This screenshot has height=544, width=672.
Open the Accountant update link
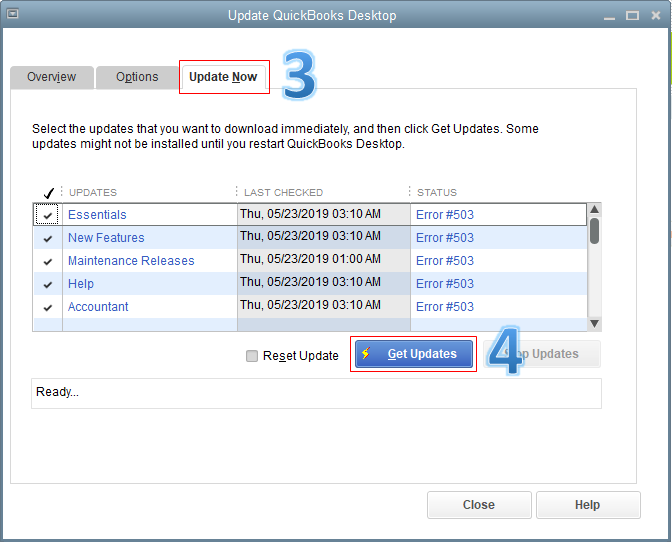(x=98, y=307)
